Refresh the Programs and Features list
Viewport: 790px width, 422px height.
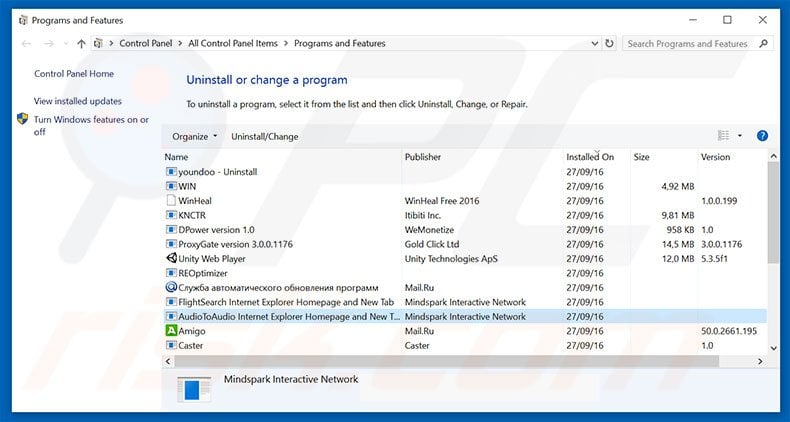click(610, 43)
